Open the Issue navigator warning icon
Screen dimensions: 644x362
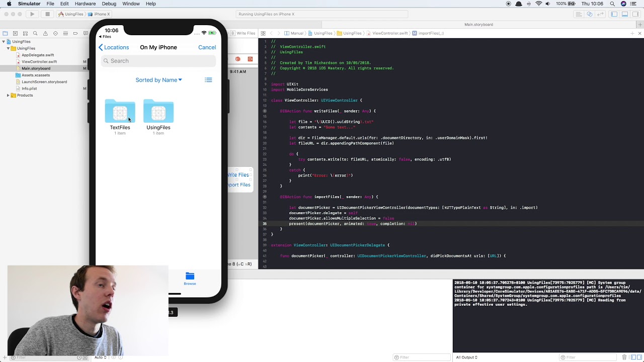coord(45,33)
